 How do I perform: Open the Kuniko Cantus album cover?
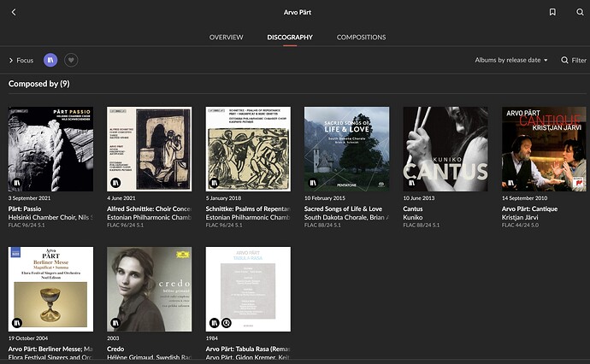[445, 149]
